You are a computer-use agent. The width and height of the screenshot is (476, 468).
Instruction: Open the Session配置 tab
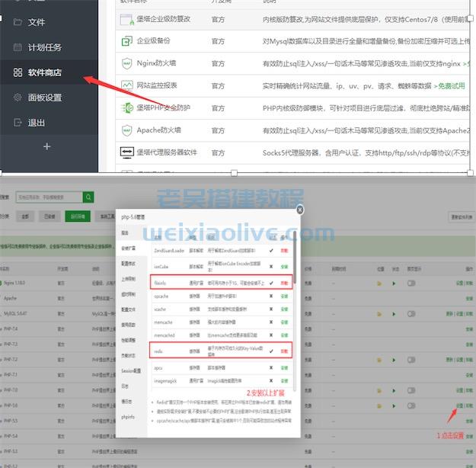[131, 370]
